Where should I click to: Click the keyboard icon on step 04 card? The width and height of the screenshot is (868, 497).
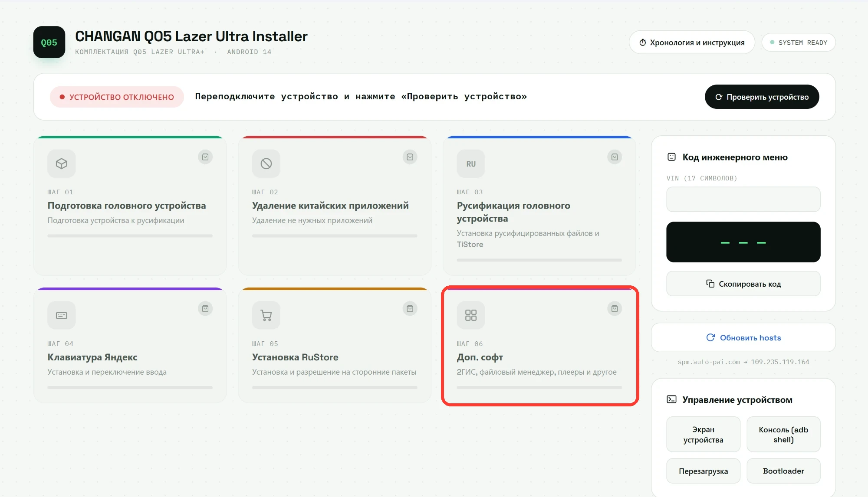coord(62,315)
